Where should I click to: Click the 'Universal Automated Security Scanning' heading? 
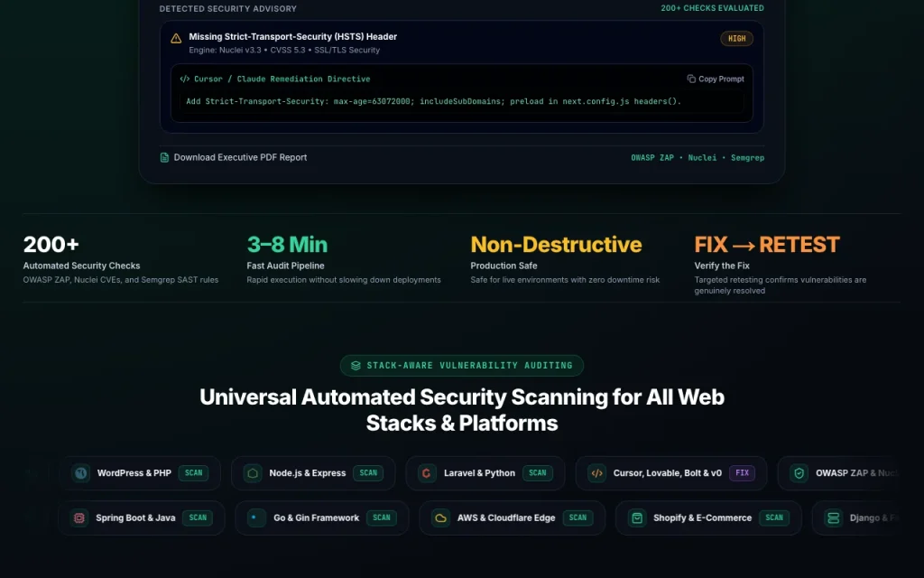pos(462,410)
